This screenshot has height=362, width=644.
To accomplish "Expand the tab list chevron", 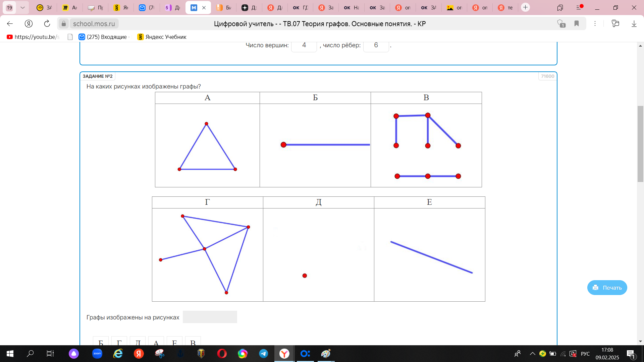I will 22,7.
